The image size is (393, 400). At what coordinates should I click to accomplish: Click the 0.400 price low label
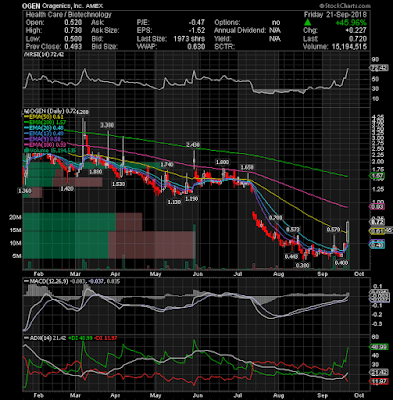342,263
